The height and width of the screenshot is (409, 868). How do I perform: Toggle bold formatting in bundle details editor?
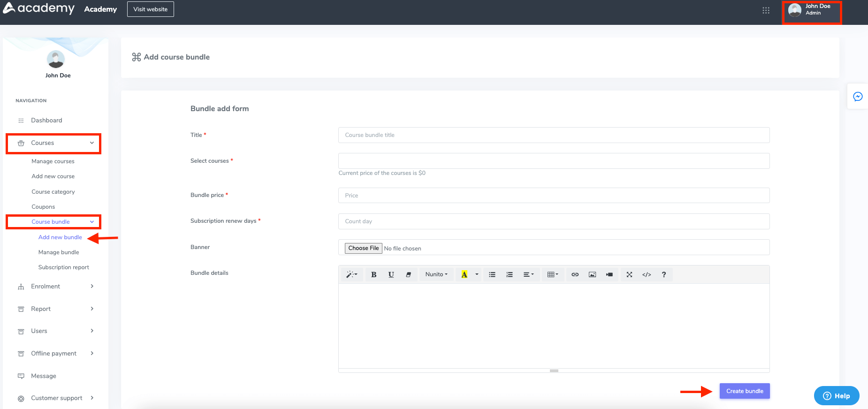click(x=373, y=275)
